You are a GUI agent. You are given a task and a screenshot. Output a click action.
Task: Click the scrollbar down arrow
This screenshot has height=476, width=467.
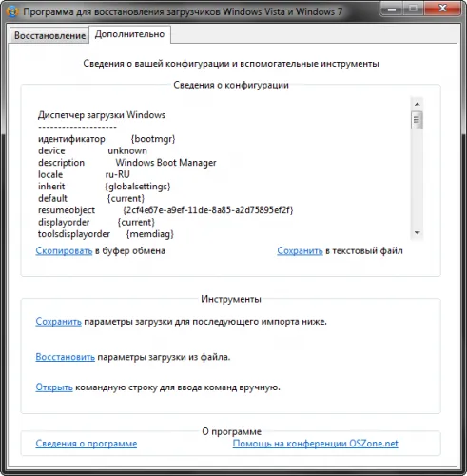click(417, 232)
